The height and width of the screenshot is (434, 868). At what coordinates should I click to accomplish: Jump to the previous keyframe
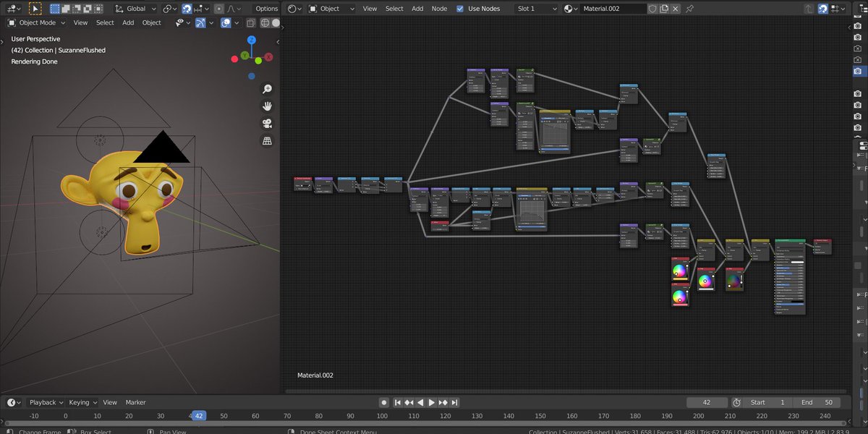coord(409,402)
